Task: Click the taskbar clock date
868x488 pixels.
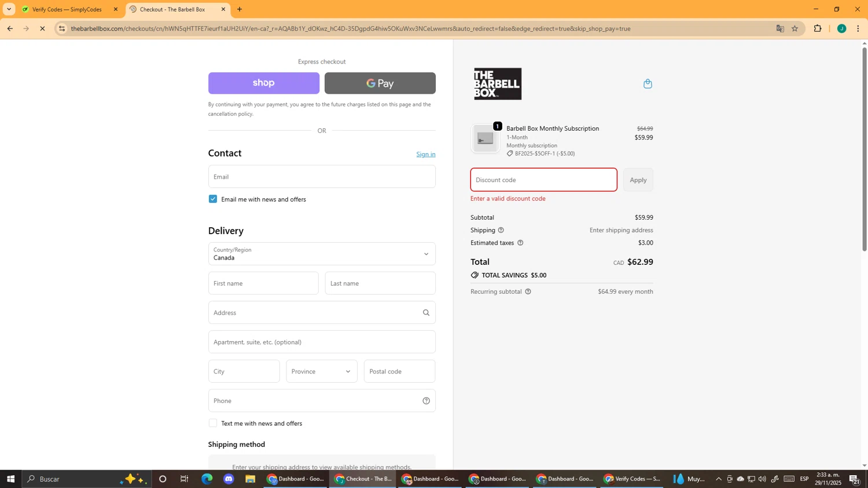Action: (828, 479)
